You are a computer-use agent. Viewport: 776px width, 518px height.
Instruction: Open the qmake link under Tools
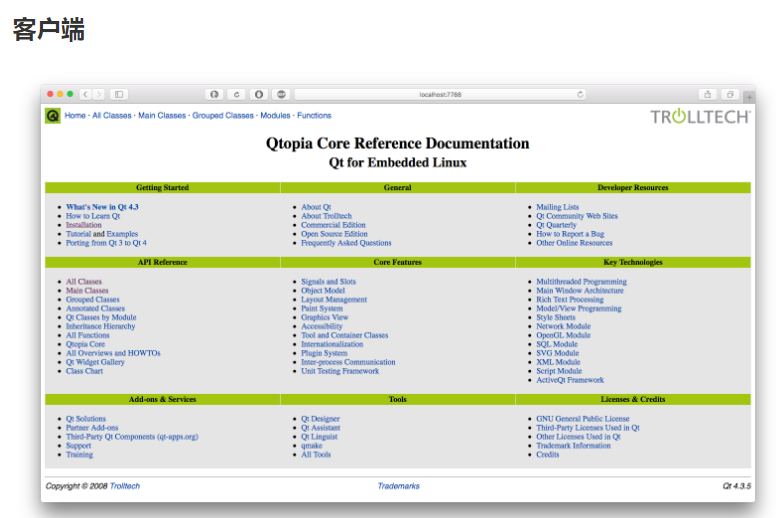coord(312,445)
